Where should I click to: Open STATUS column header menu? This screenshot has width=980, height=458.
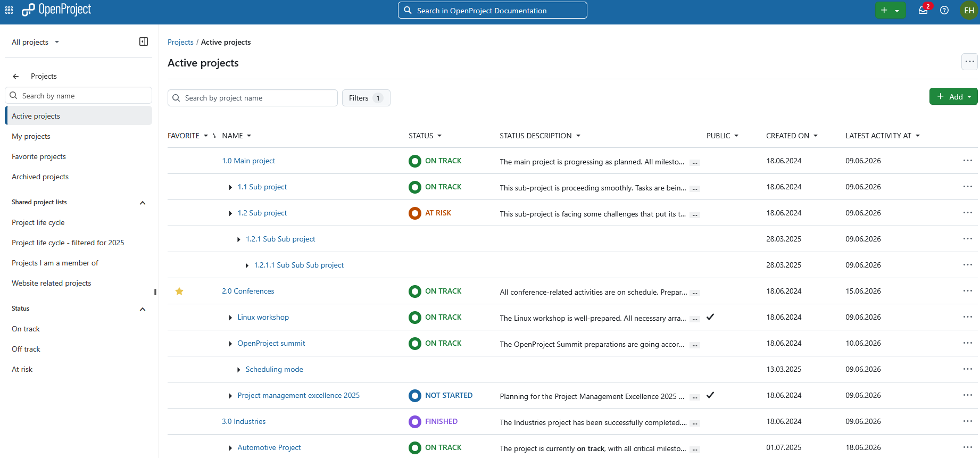coord(425,136)
